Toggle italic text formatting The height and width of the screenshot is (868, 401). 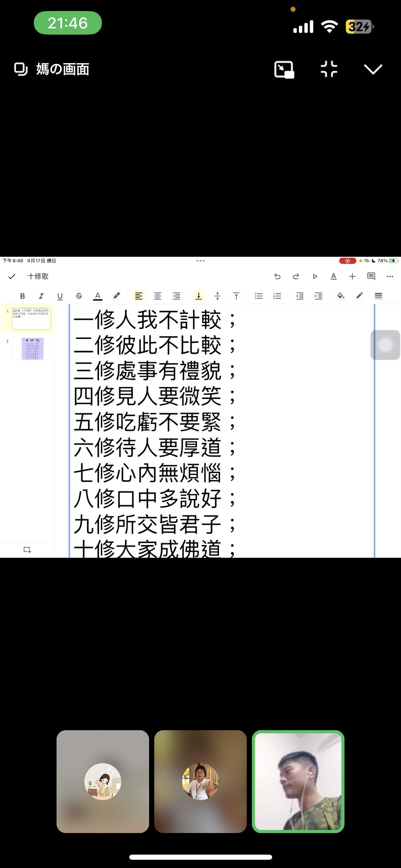(x=41, y=296)
